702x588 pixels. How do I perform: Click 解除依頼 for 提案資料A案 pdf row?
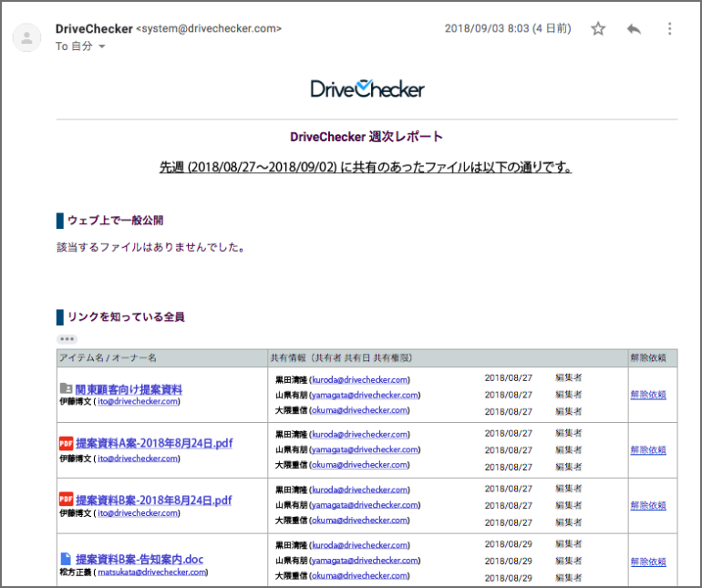tap(648, 449)
